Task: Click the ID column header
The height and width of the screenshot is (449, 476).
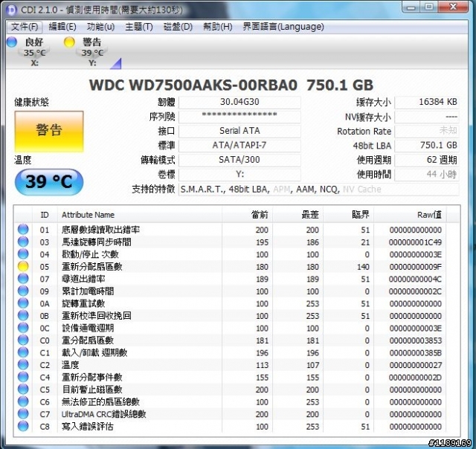Action: pyautogui.click(x=45, y=215)
